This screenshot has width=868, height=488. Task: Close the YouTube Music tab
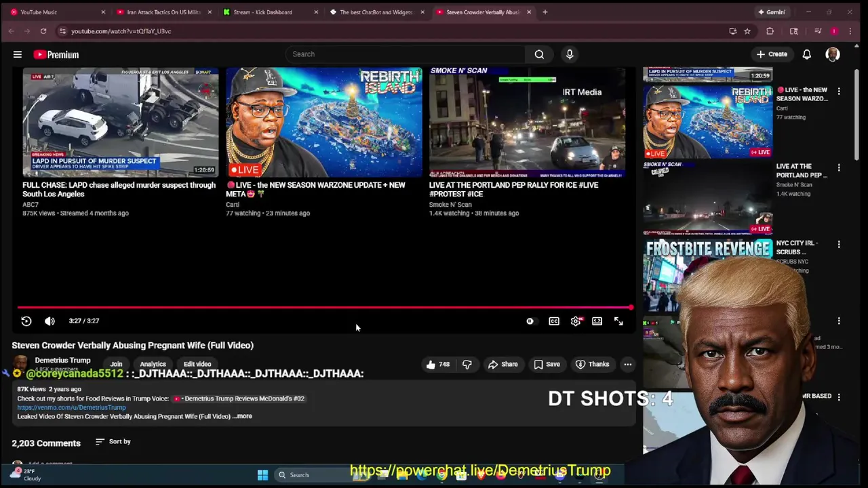(103, 12)
